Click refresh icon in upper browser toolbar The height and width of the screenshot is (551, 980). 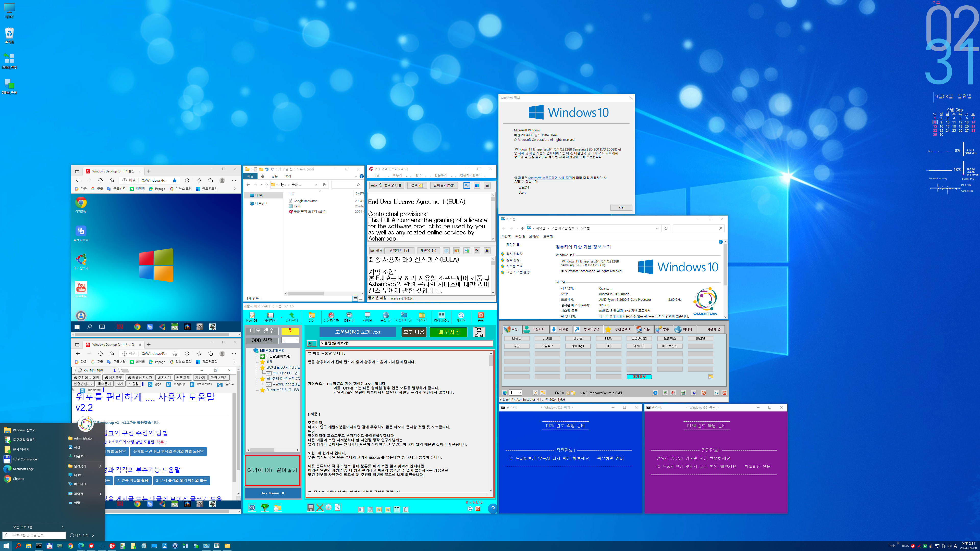(x=101, y=180)
